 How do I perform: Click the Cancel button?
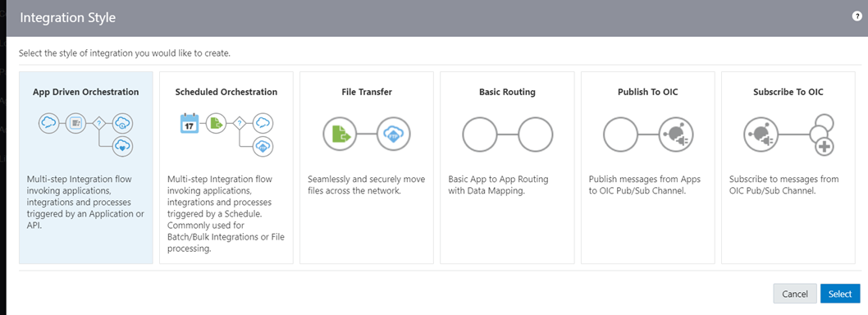[x=795, y=294]
